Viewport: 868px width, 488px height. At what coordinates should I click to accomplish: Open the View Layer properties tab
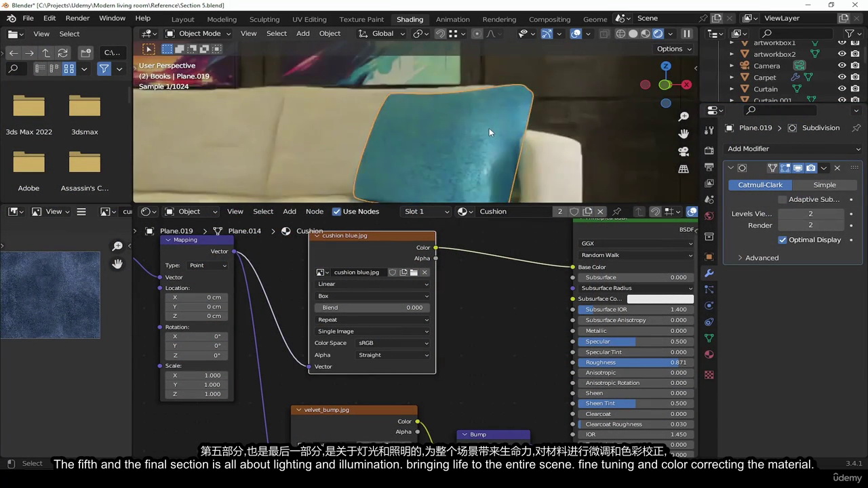click(x=709, y=183)
